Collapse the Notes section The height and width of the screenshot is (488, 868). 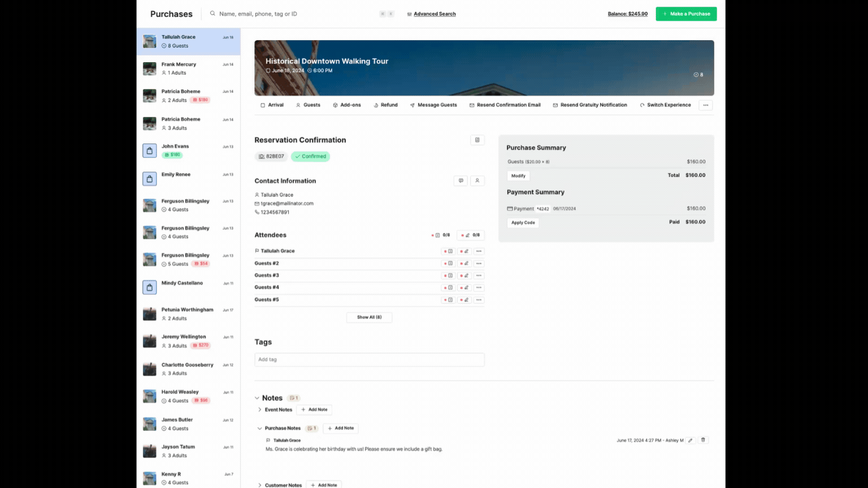(257, 398)
